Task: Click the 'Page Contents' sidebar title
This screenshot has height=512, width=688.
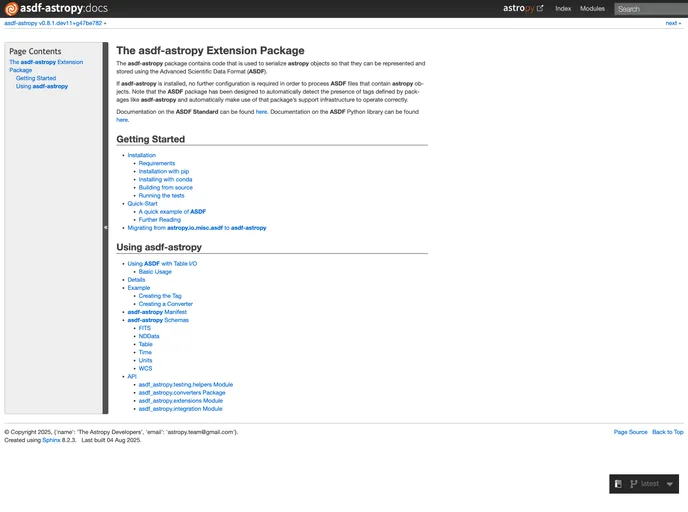Action: [x=35, y=51]
